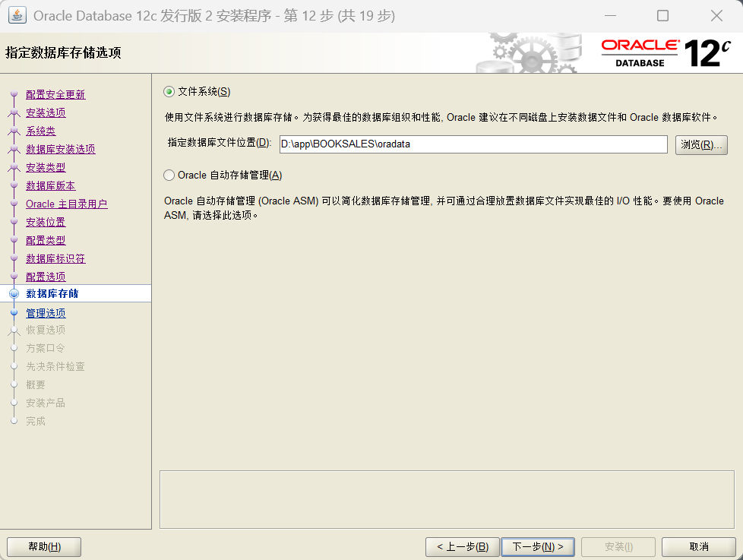Click the step bullet icon beside 配置类型
The width and height of the screenshot is (743, 560).
click(x=14, y=240)
